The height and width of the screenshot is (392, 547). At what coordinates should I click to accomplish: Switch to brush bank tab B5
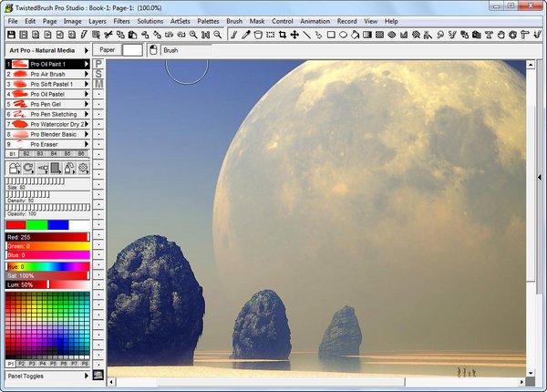tap(67, 153)
